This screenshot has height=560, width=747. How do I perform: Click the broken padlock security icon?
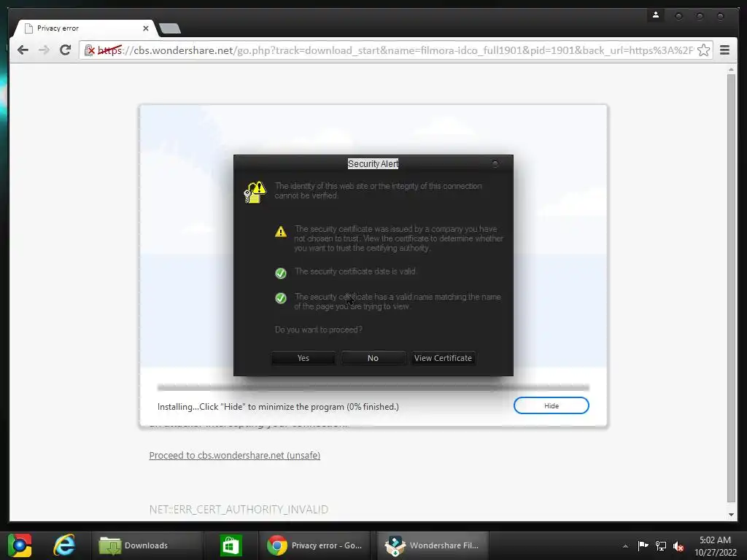(89, 50)
